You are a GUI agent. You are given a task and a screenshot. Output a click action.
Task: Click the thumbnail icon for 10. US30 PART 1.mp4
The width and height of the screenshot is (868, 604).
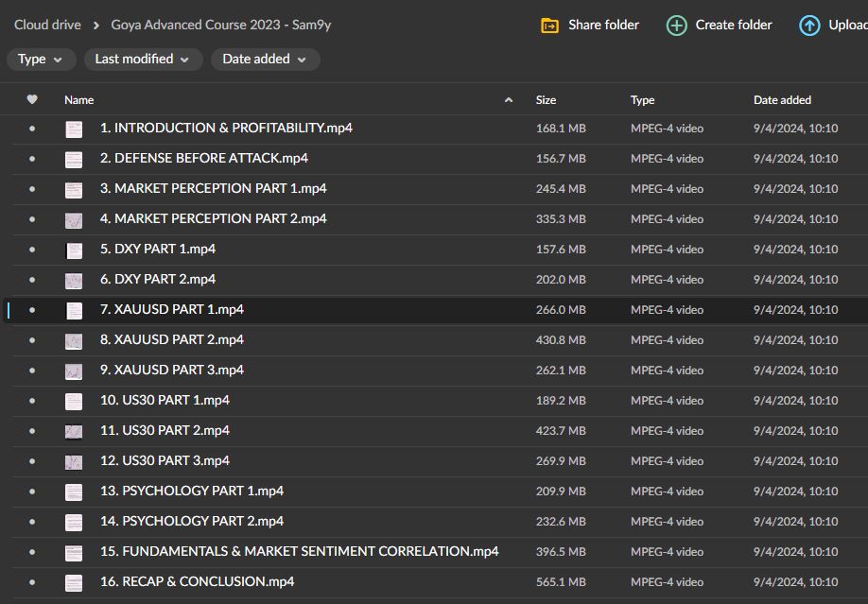(x=73, y=401)
